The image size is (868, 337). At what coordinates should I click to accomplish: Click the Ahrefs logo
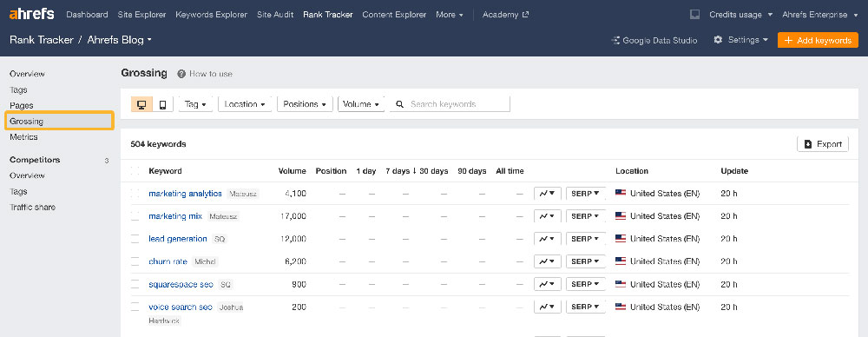point(31,14)
